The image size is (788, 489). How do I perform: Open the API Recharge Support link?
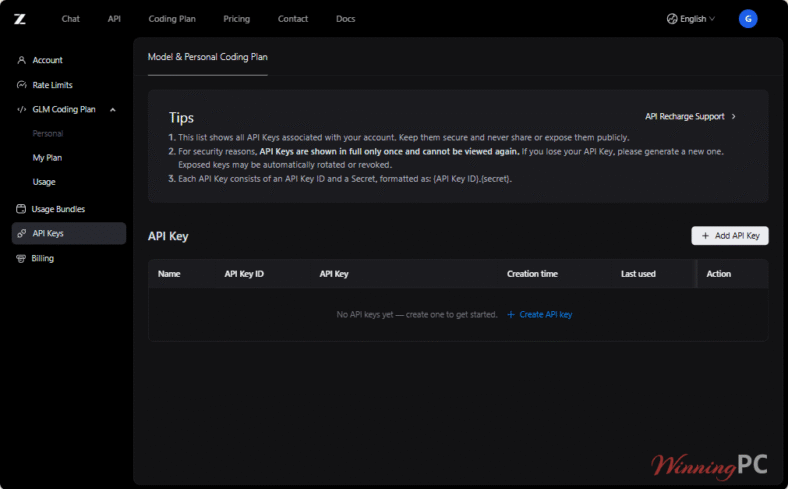point(684,117)
